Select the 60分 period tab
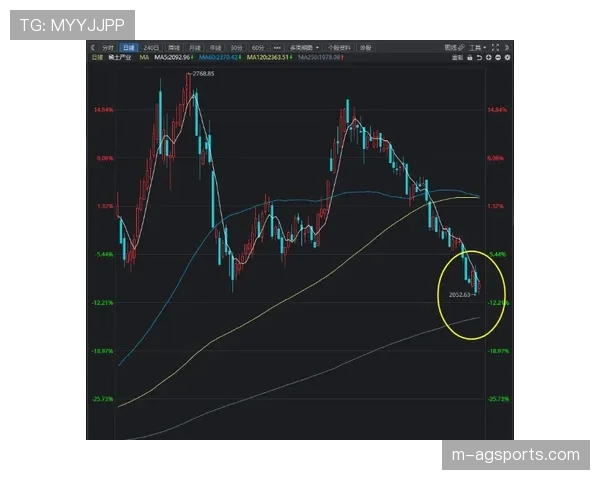 (x=258, y=47)
